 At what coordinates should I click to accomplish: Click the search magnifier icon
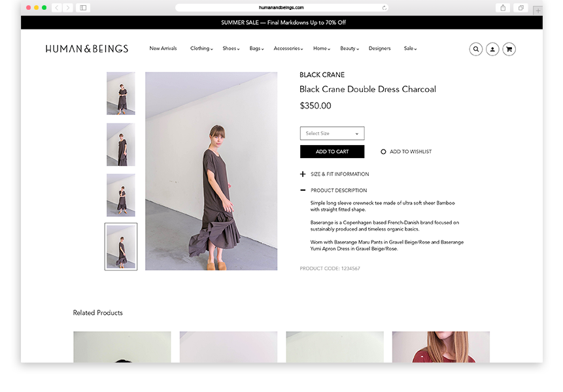[475, 49]
